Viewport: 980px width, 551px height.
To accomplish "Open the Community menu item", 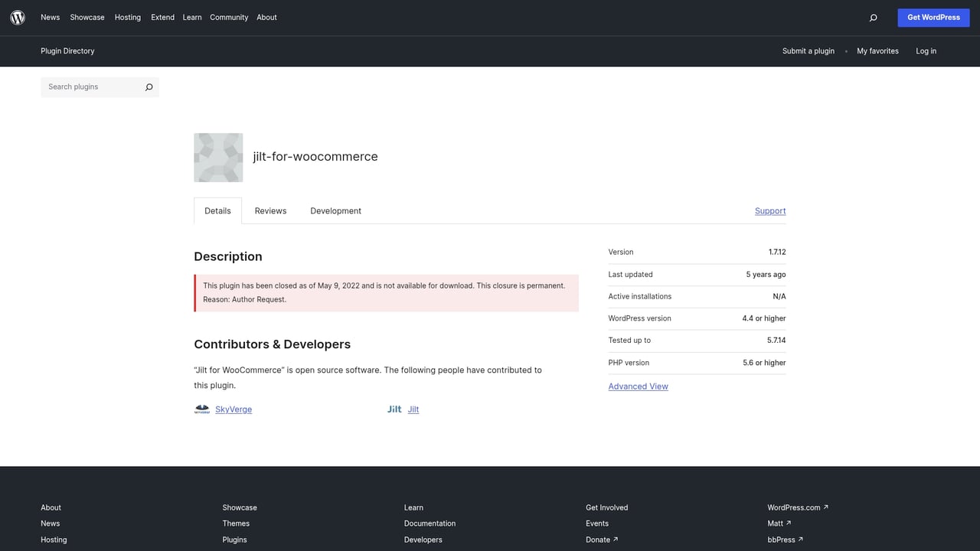I will point(228,17).
